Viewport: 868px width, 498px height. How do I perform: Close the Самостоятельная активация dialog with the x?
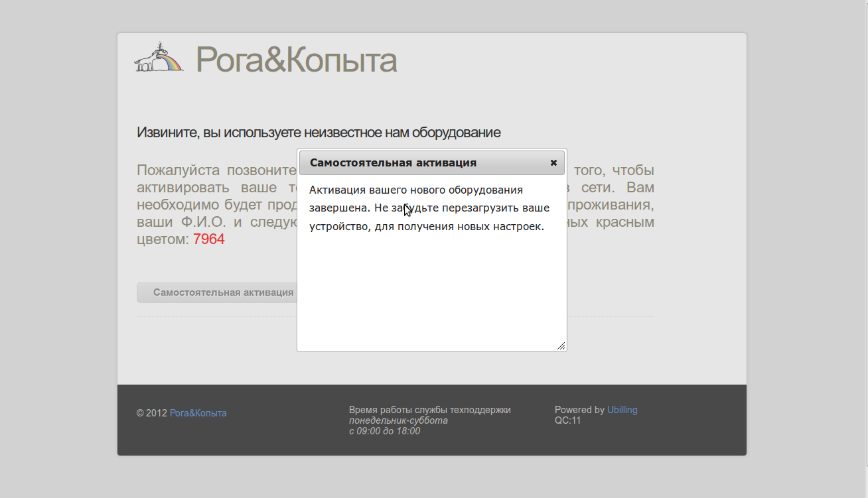[553, 162]
